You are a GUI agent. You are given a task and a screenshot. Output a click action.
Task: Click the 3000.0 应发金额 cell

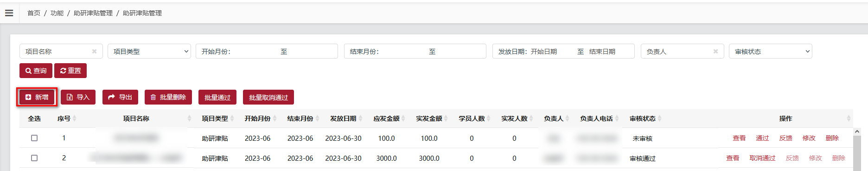[x=386, y=158]
